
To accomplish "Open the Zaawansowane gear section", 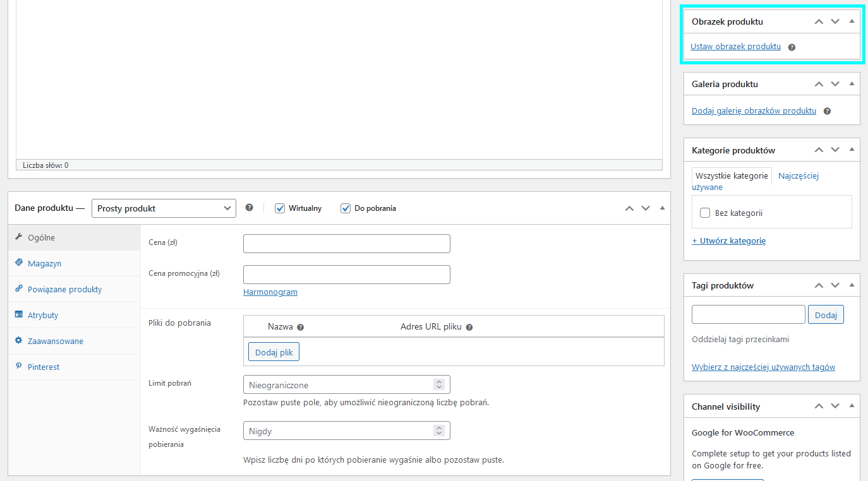I will tap(19, 341).
